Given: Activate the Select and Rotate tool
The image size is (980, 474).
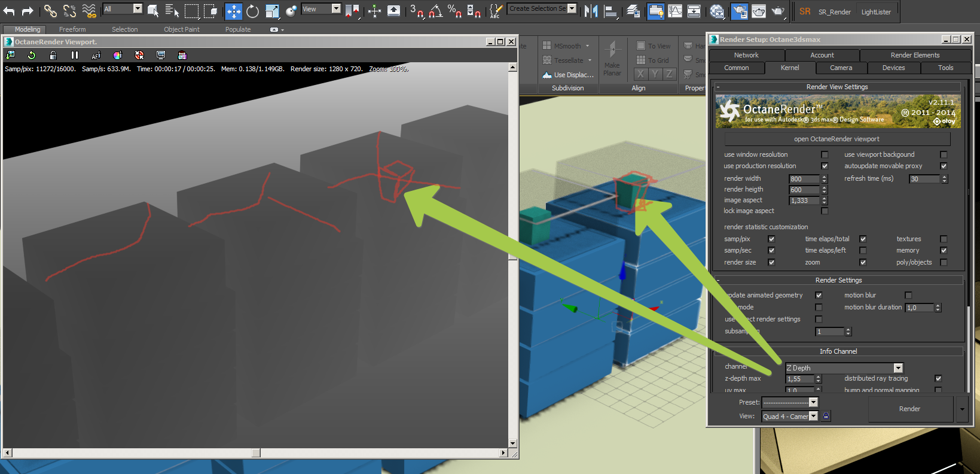Looking at the screenshot, I should (253, 11).
